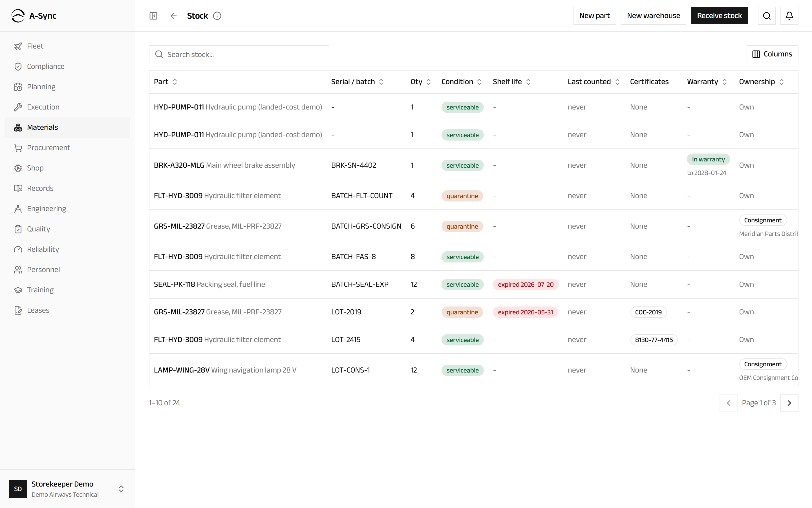
Task: Open the Stock info icon
Action: pyautogui.click(x=217, y=16)
